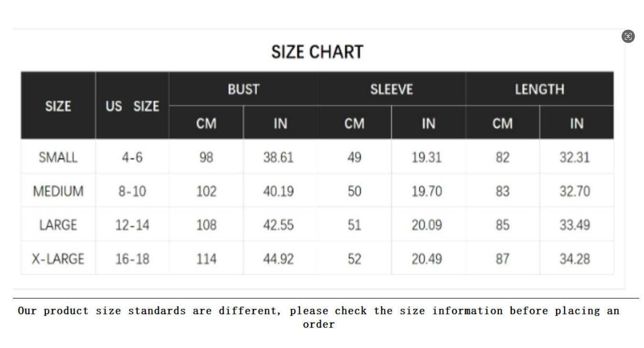Select the SMALL size row label

pyautogui.click(x=58, y=157)
